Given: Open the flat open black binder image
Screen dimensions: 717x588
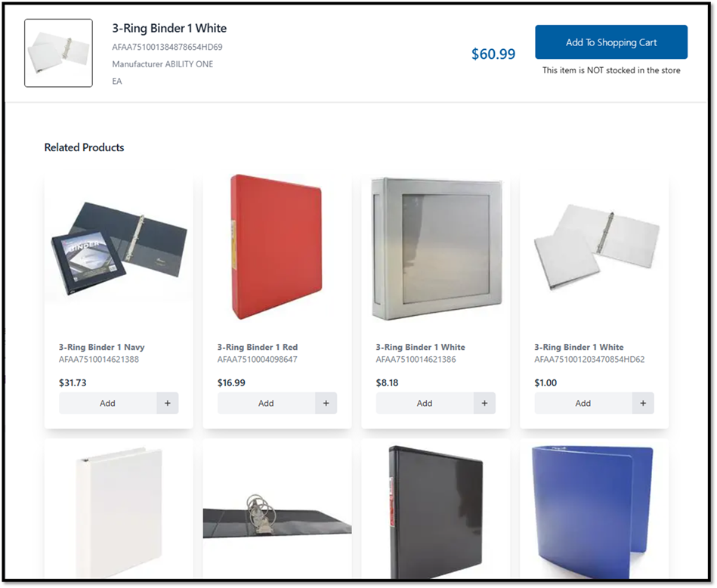Looking at the screenshot, I should tap(277, 515).
